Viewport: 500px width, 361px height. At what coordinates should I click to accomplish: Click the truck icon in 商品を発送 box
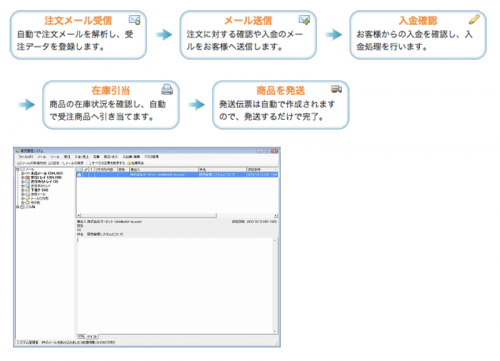[337, 89]
